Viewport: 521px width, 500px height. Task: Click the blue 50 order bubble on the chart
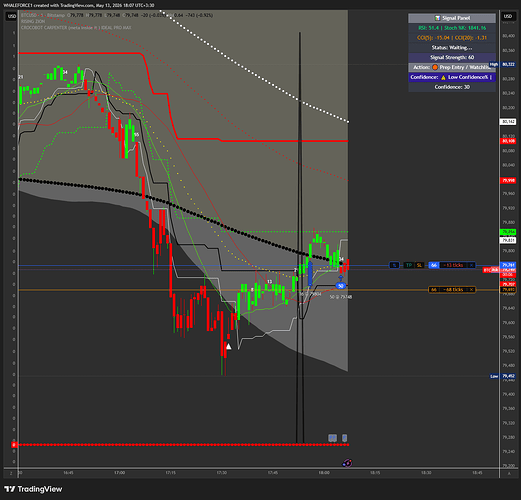[x=340, y=286]
